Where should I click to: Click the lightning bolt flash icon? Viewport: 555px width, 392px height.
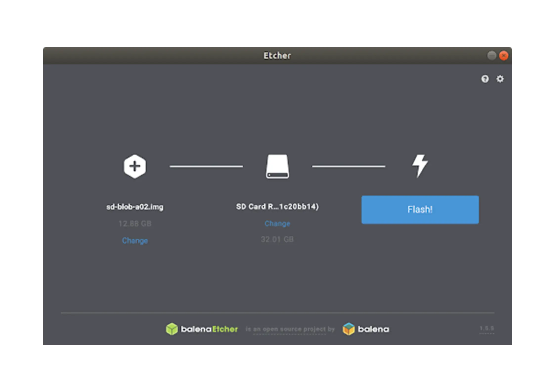[x=420, y=166]
